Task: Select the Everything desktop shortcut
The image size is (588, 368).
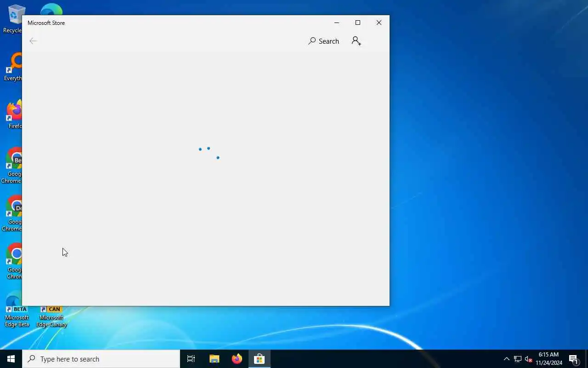Action: (x=13, y=67)
